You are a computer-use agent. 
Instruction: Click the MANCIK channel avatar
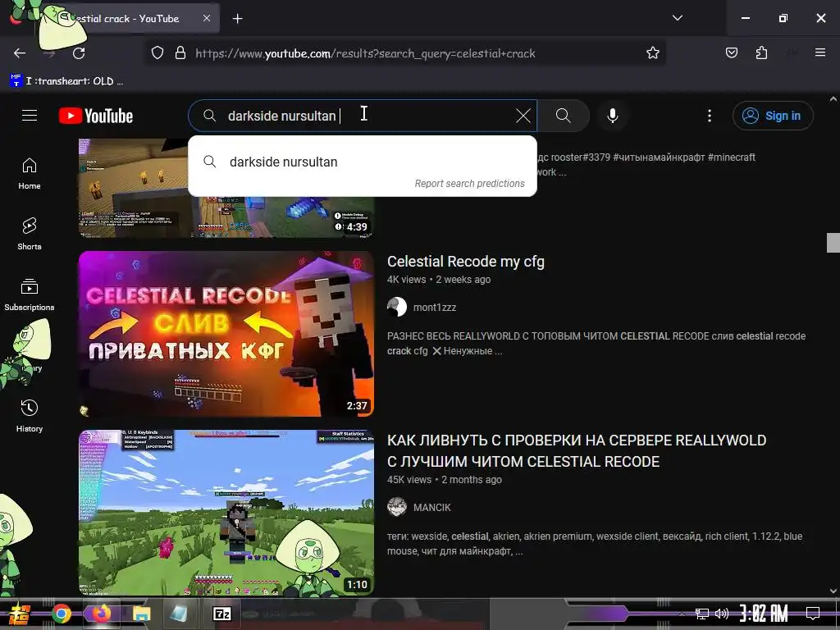pyautogui.click(x=397, y=507)
